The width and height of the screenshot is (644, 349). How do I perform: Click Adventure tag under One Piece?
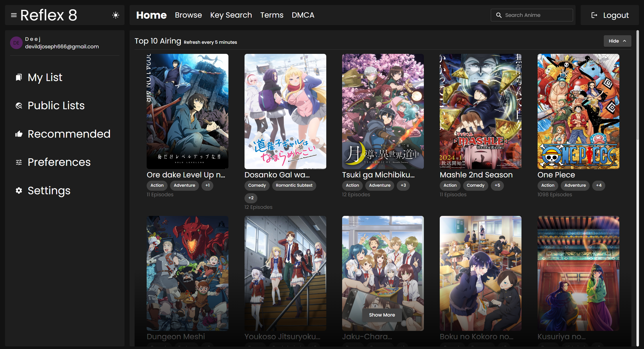click(575, 185)
